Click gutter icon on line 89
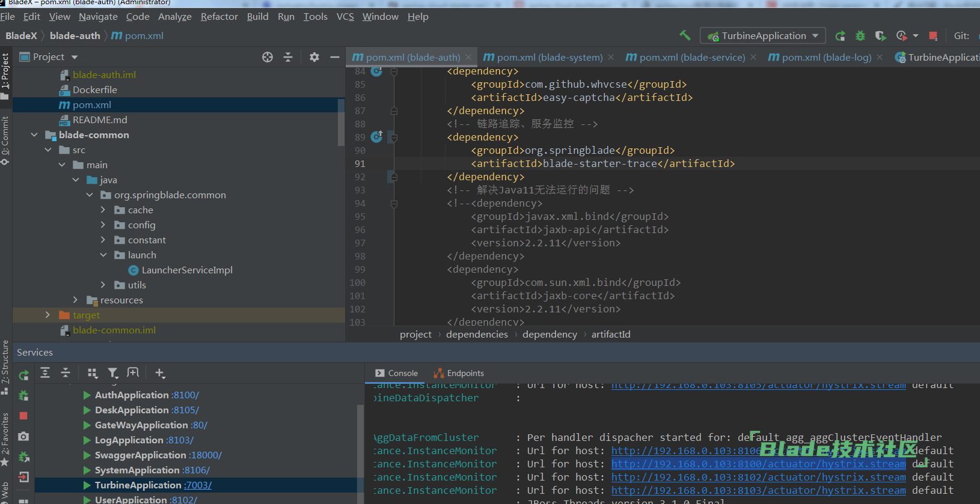Image resolution: width=980 pixels, height=504 pixels. pos(376,137)
